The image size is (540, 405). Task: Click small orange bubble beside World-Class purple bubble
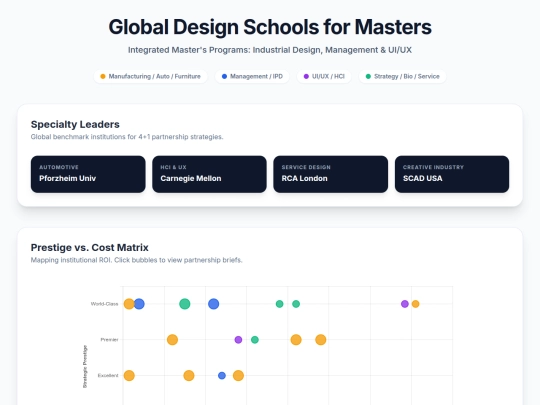coord(415,304)
